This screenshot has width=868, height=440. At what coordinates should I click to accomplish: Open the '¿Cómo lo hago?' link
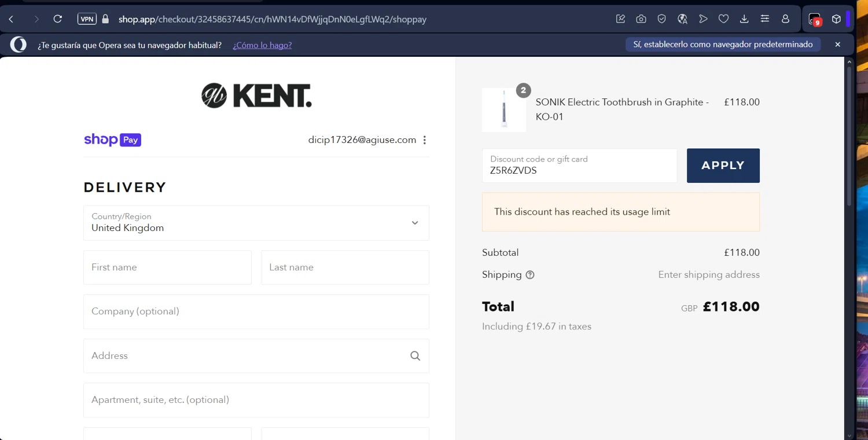pos(262,45)
